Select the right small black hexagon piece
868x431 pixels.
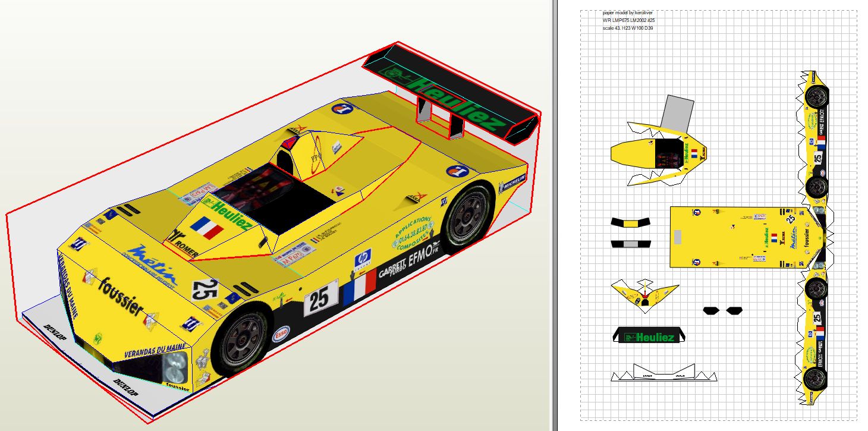[x=734, y=310]
